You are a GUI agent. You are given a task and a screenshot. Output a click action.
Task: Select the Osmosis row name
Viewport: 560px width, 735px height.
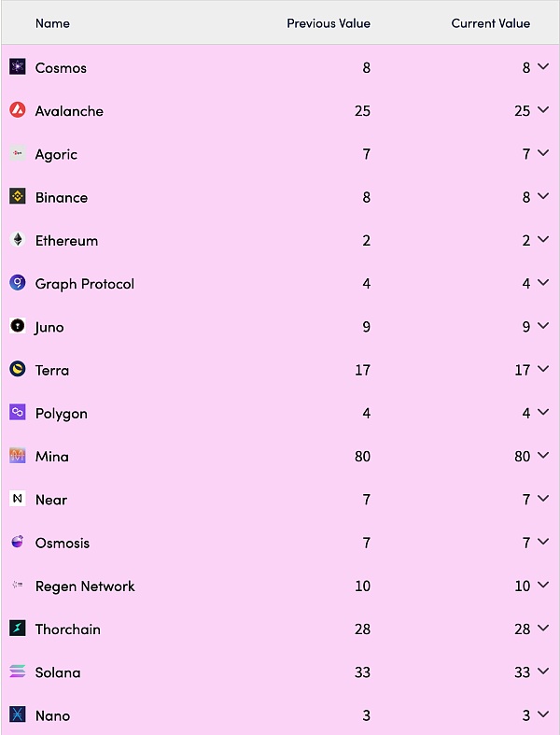63,543
